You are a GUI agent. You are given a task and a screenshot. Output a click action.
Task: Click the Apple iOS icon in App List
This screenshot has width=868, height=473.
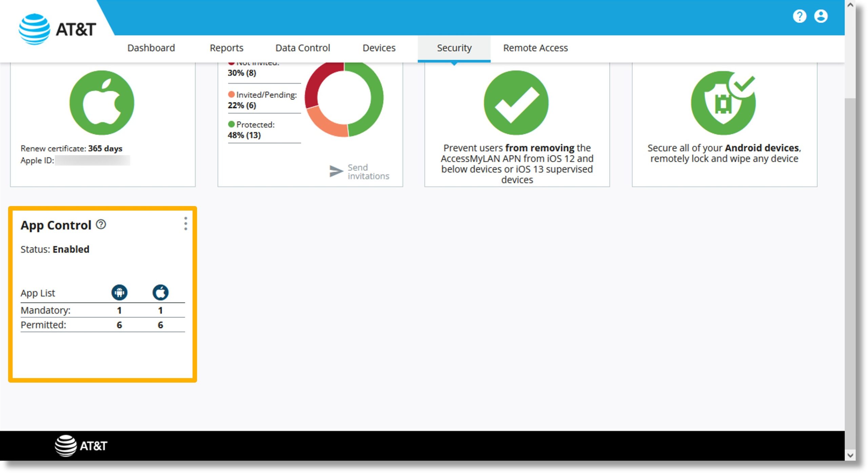[x=161, y=292]
